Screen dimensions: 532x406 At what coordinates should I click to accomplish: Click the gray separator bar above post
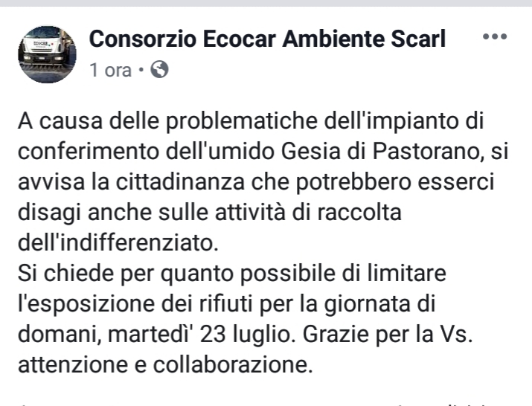(x=266, y=3)
